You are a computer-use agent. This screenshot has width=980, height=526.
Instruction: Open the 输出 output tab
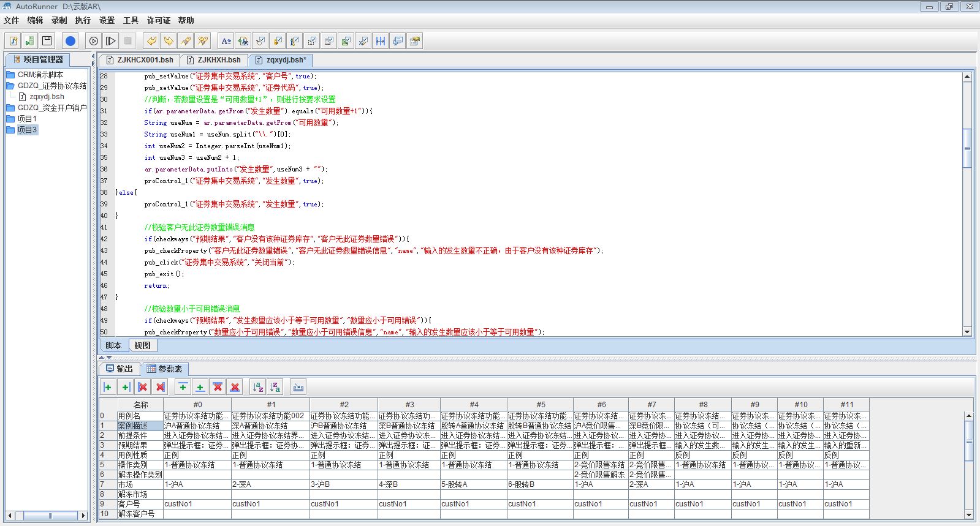(120, 369)
